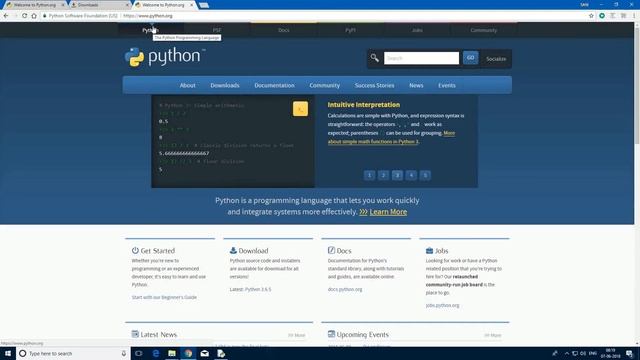Switch to the Downloads tab
This screenshot has height=360, width=640.
[x=100, y=5]
